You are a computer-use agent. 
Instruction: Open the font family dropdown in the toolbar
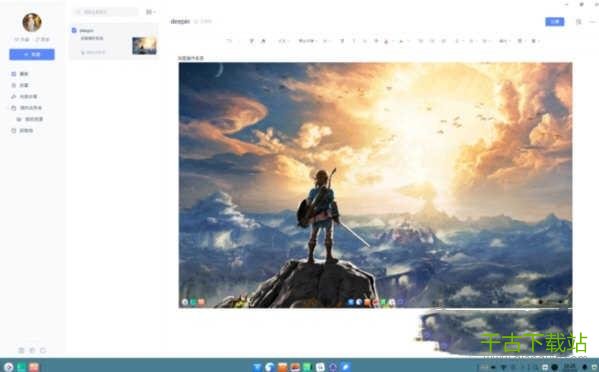pos(308,41)
